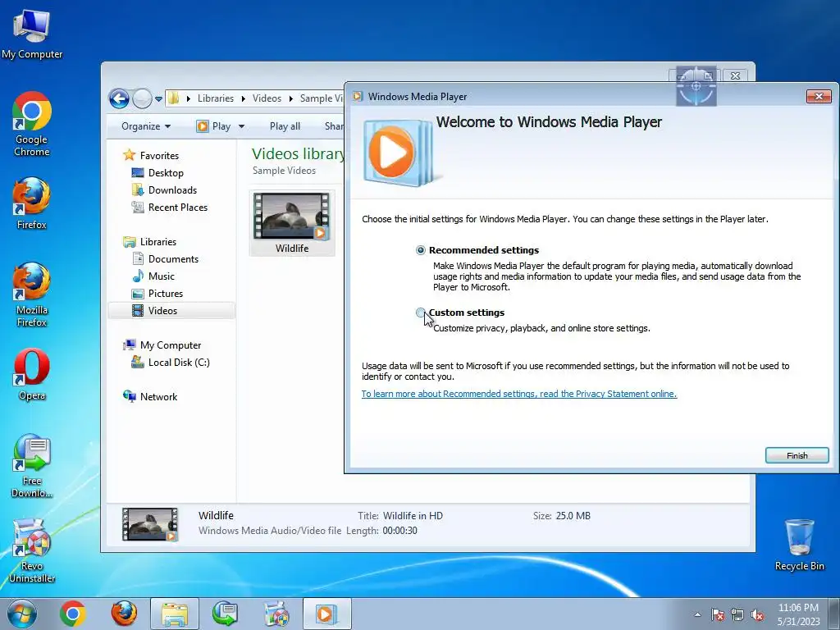Click the Title value Wildlife in HD
Viewport: 840px width, 630px height.
click(x=413, y=516)
